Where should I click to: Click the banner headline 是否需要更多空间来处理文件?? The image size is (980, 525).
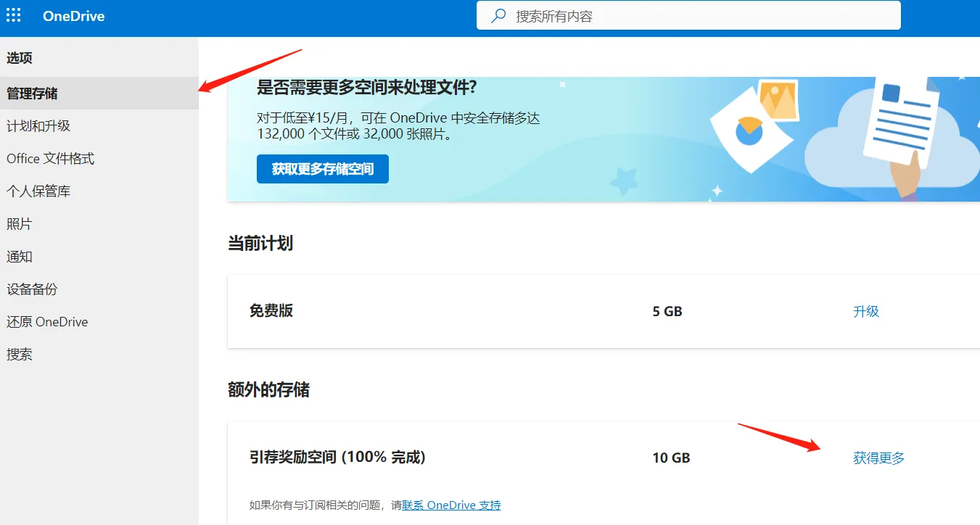click(x=367, y=88)
